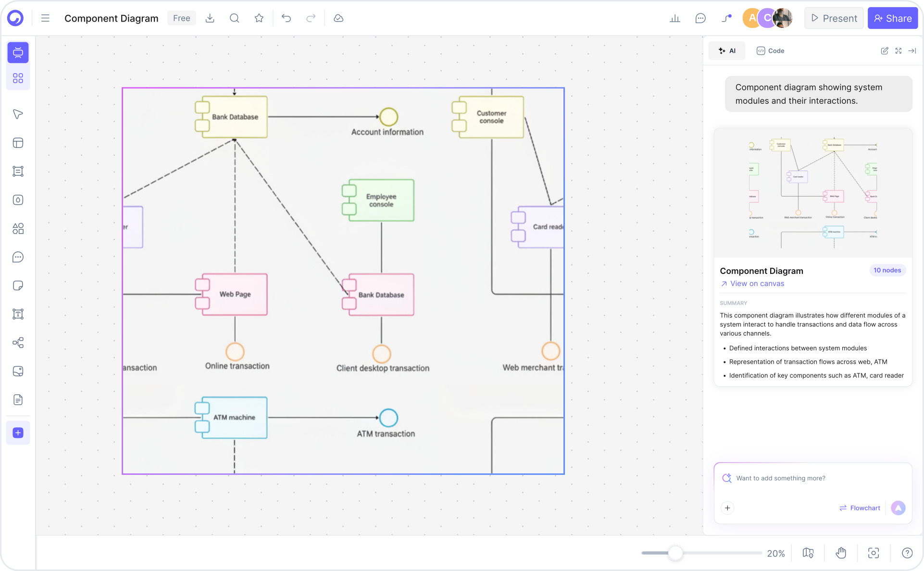Star the Component Diagram document
The image size is (924, 571).
(x=259, y=18)
